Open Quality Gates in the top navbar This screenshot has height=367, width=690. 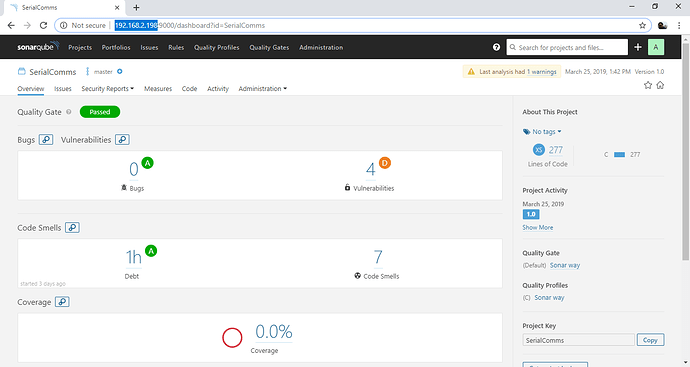click(x=269, y=47)
